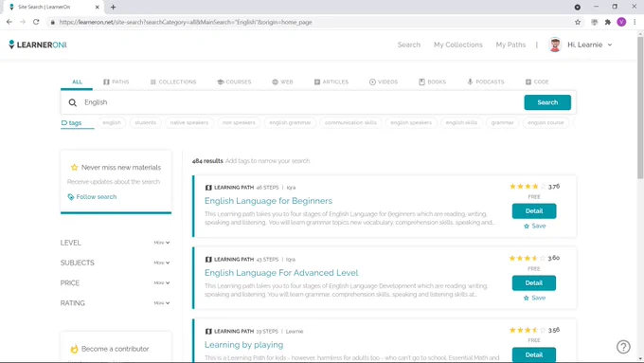Bookmark this page with star icon
The height and width of the screenshot is (363, 644).
coord(578,22)
